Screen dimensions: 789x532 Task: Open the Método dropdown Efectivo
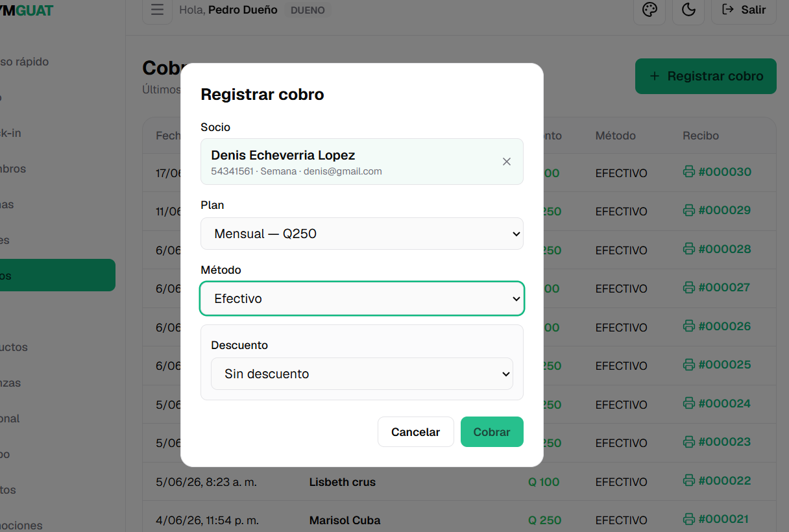(x=362, y=298)
